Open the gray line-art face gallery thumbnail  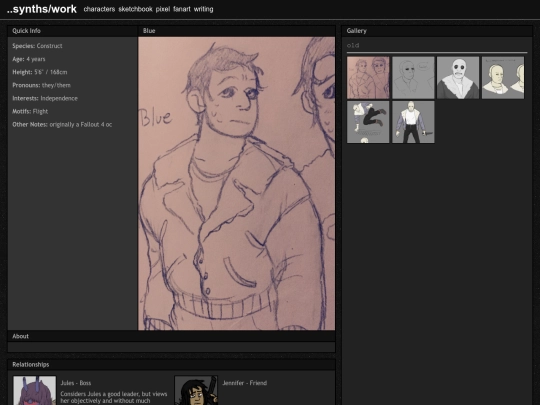pyautogui.click(x=413, y=78)
